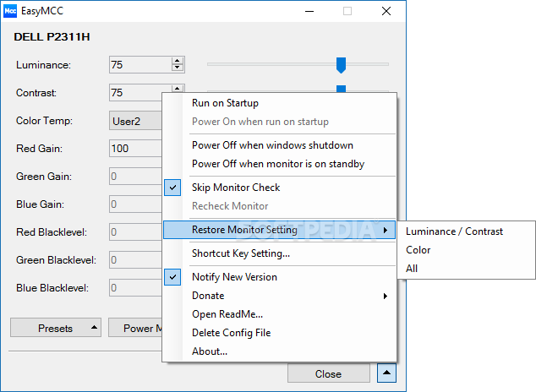
Task: Open Restore Monitor Setting submenu
Action: coord(279,230)
